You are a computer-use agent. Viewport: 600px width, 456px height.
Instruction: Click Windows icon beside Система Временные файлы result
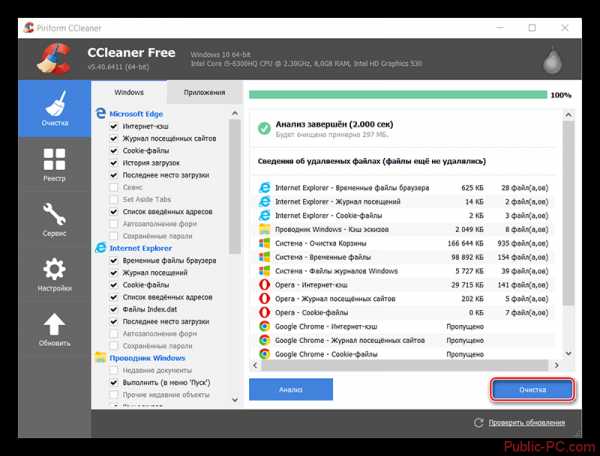(264, 257)
